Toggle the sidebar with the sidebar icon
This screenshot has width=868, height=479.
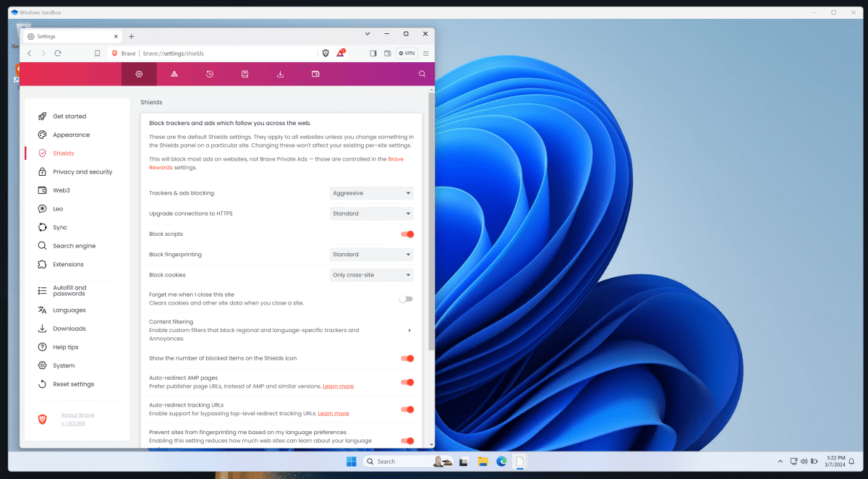pyautogui.click(x=373, y=53)
